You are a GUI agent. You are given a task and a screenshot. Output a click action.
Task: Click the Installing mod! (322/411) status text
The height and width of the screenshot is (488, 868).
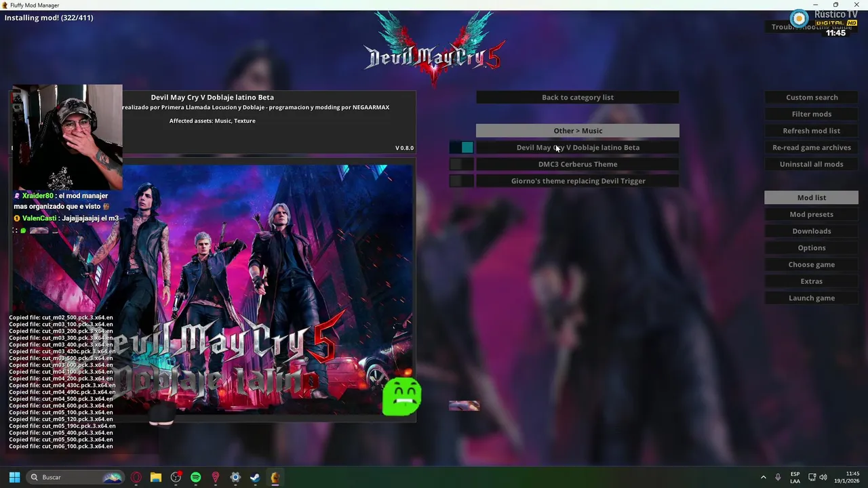point(49,18)
